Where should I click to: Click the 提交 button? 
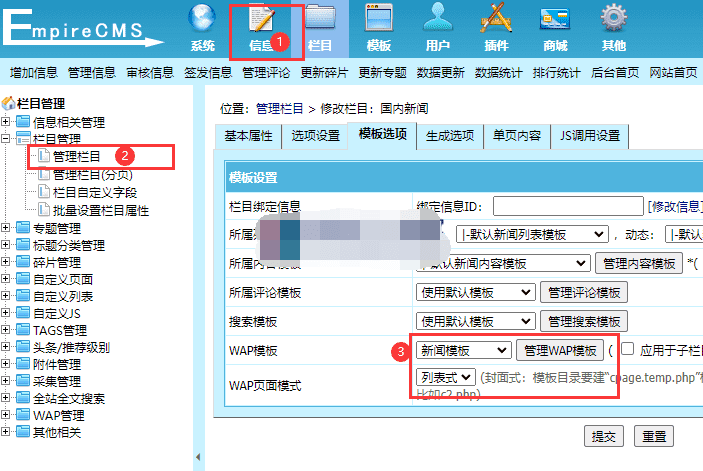coord(603,436)
